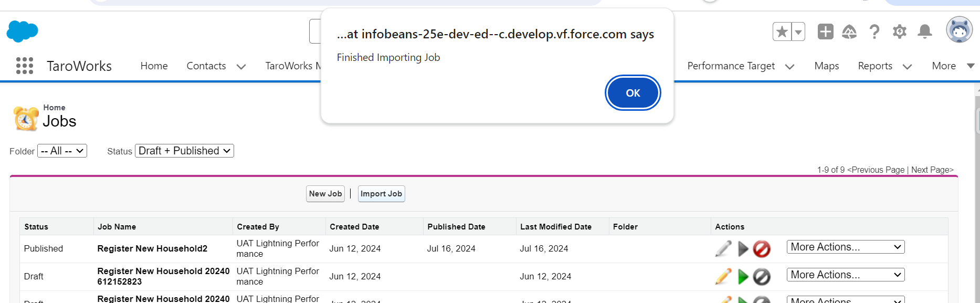Image resolution: width=980 pixels, height=303 pixels.
Task: Edit Register New Household2 with pencil icon
Action: pos(723,248)
